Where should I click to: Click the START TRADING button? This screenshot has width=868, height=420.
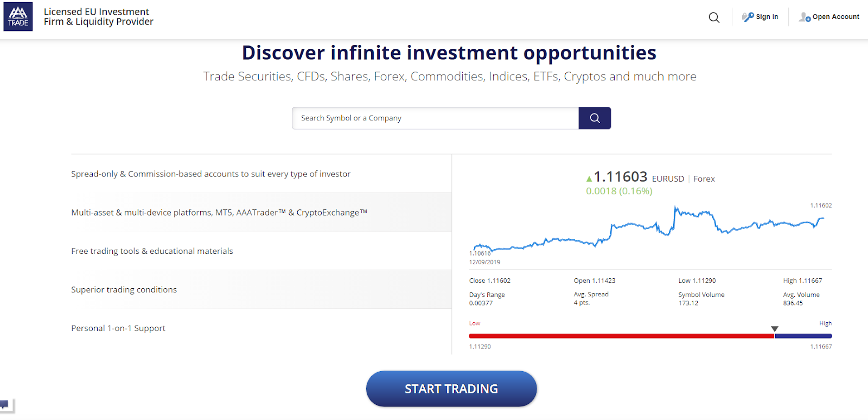tap(451, 389)
